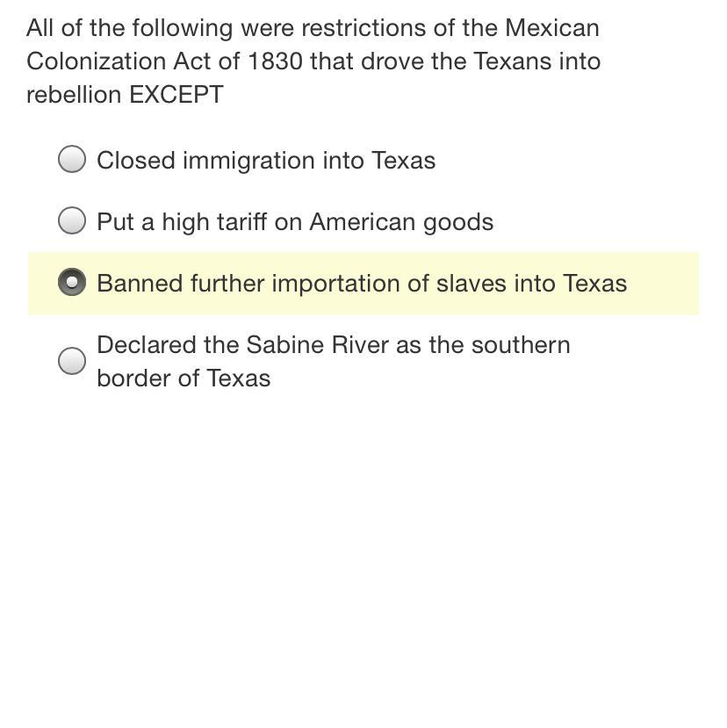The width and height of the screenshot is (727, 728).
Task: Click "Colonization Act of 1830" in the question
Action: click(x=164, y=61)
